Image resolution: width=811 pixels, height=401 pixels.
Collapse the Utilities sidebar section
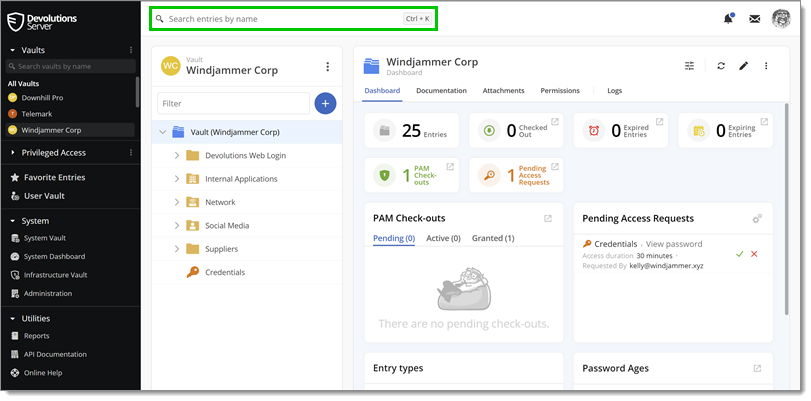coord(13,319)
